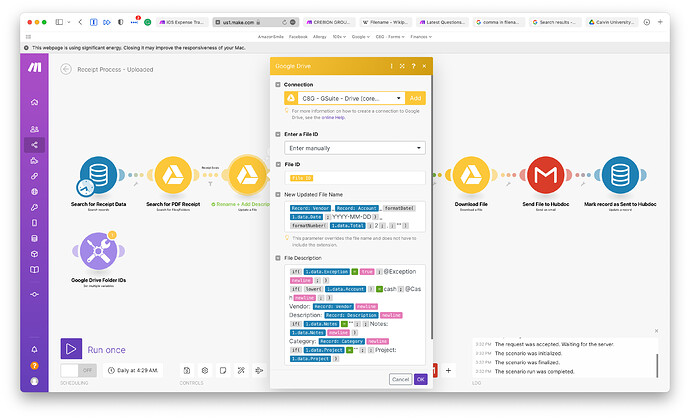The width and height of the screenshot is (690, 419).
Task: Follow the online Help link
Action: [x=333, y=118]
